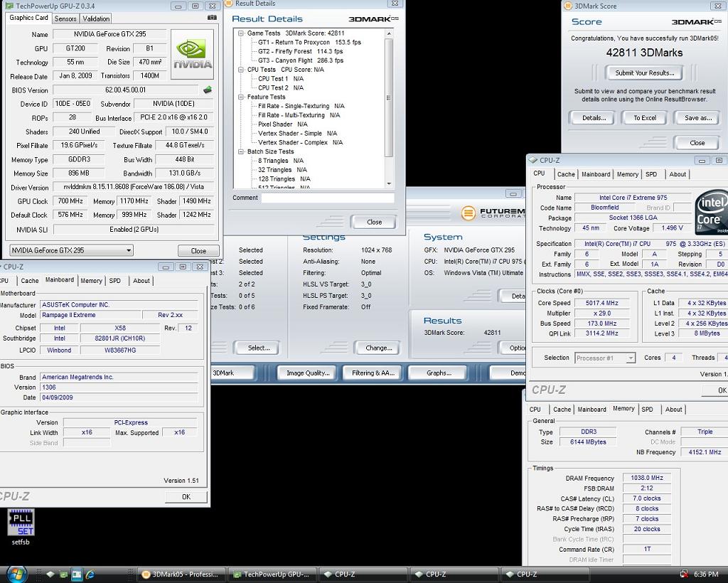728x583 pixels.
Task: Open Graphs in 3DMark05
Action: click(438, 373)
